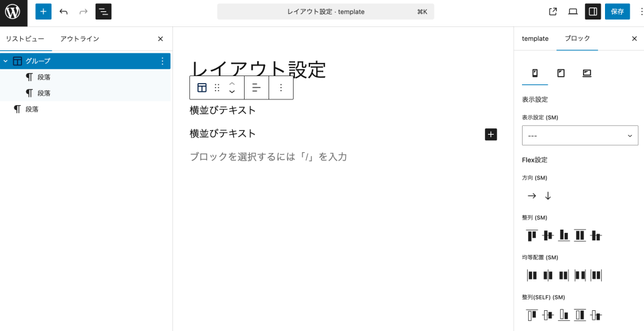Open the device preview laptop icon

coord(573,11)
